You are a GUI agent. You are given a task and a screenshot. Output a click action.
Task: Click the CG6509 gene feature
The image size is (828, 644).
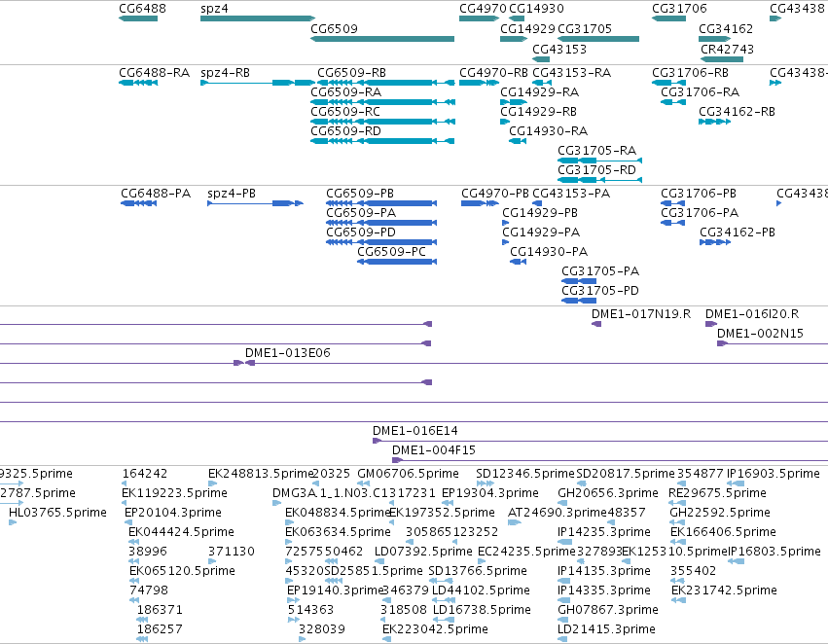tap(382, 39)
